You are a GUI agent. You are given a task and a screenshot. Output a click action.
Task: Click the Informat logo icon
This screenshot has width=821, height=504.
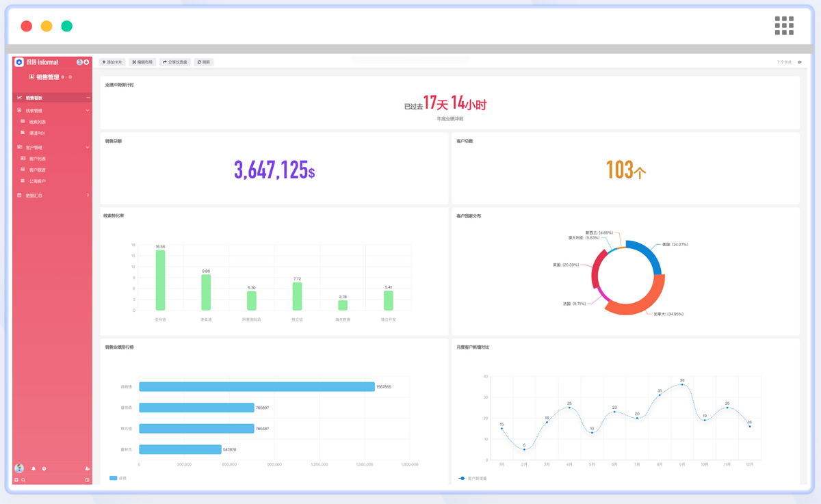[19, 62]
